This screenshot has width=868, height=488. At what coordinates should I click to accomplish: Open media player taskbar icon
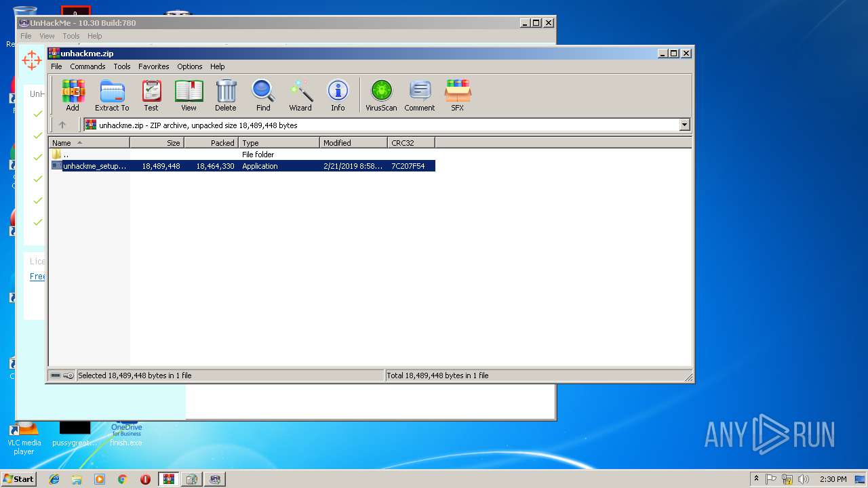click(x=100, y=479)
